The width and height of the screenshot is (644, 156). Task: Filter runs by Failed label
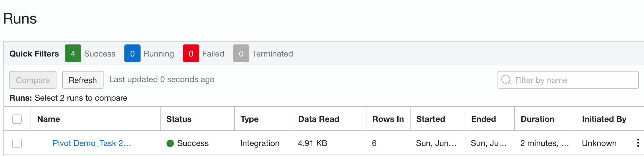(x=213, y=54)
